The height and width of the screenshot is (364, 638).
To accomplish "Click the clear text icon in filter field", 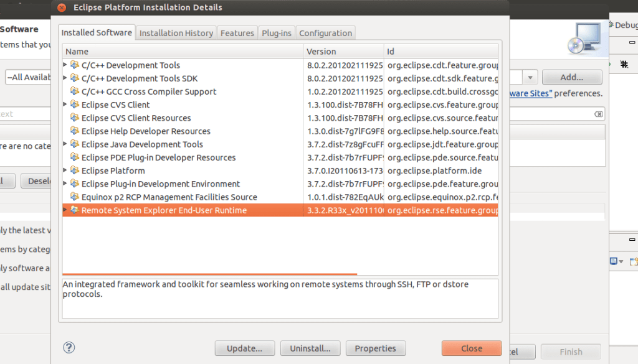I will coord(598,114).
